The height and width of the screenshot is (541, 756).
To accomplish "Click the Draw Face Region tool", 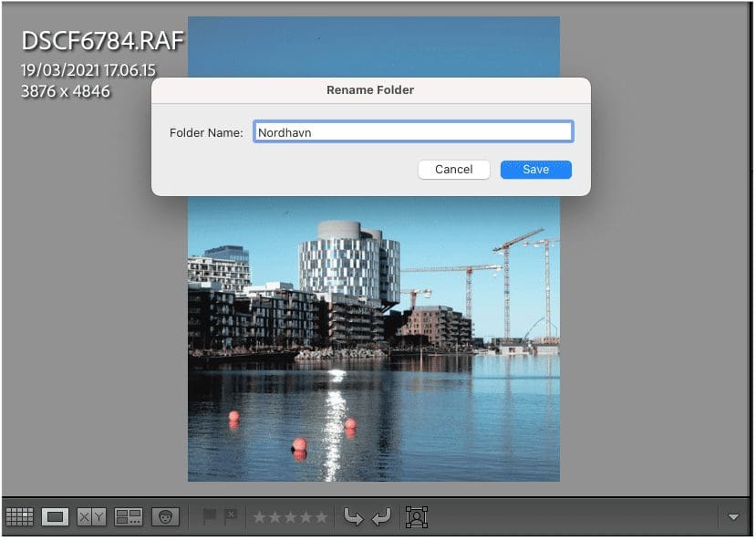I will point(417,517).
